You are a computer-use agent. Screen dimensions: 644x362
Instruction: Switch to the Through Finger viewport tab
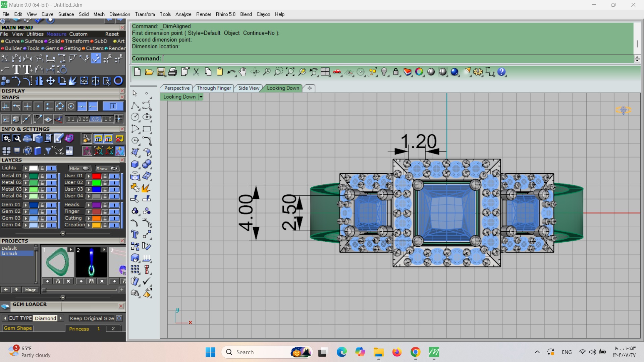coord(214,88)
